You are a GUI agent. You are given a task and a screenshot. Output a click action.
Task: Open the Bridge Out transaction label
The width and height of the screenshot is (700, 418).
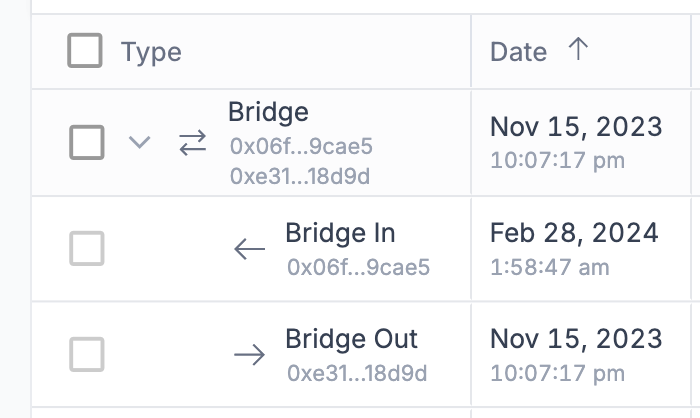coord(351,339)
